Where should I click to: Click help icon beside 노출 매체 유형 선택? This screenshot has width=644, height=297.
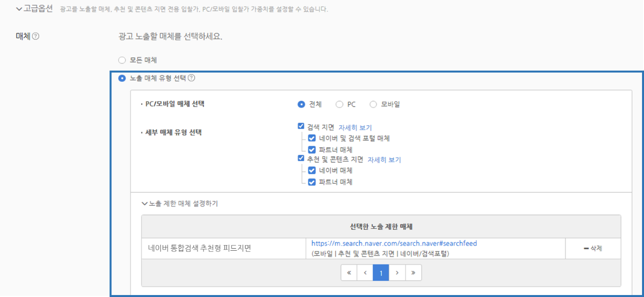pyautogui.click(x=192, y=78)
